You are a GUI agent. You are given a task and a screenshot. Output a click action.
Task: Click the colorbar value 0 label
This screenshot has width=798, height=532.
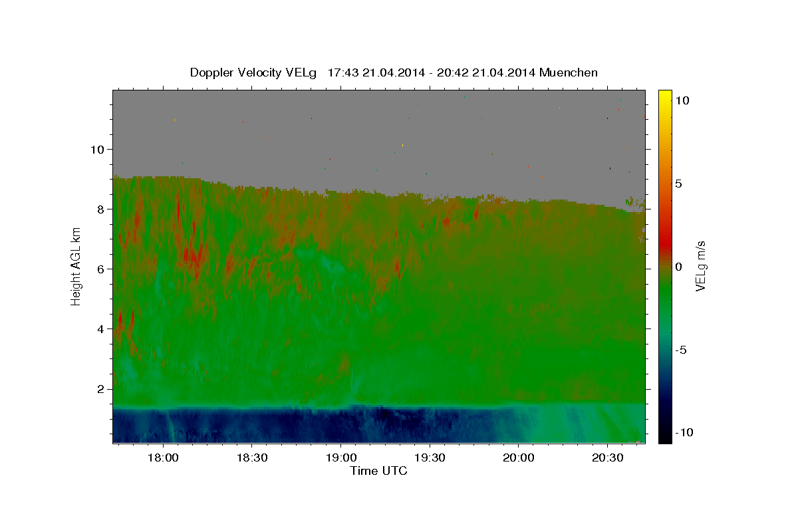(x=679, y=267)
